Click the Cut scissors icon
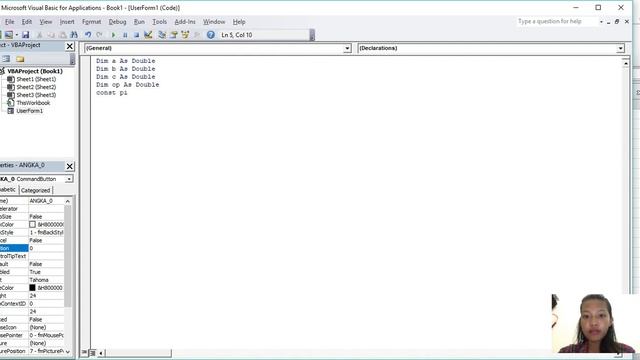Screen dimensions: 640x360 point(40,35)
